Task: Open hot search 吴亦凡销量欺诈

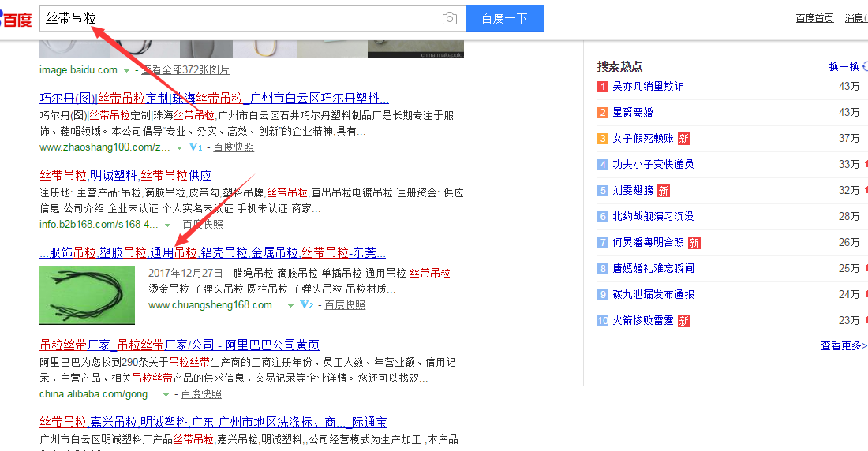Action: [x=648, y=86]
